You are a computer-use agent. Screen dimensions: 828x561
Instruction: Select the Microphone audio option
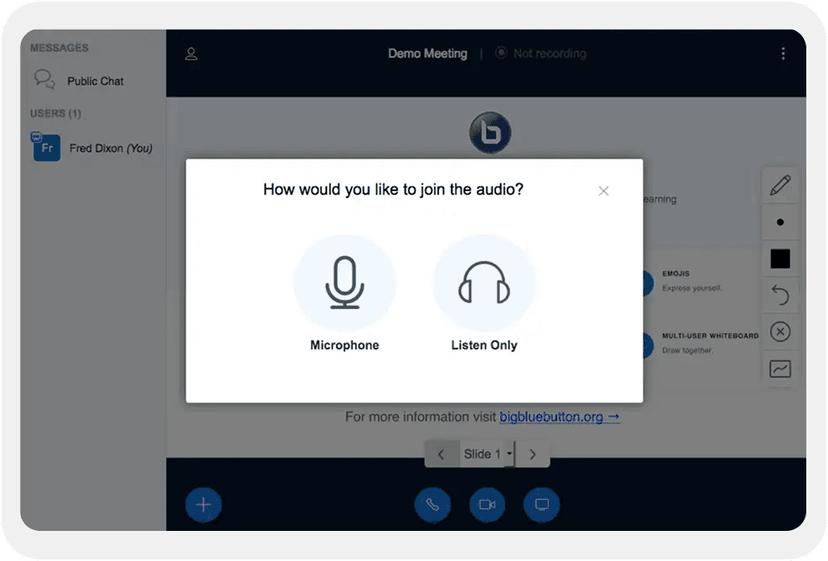344,284
